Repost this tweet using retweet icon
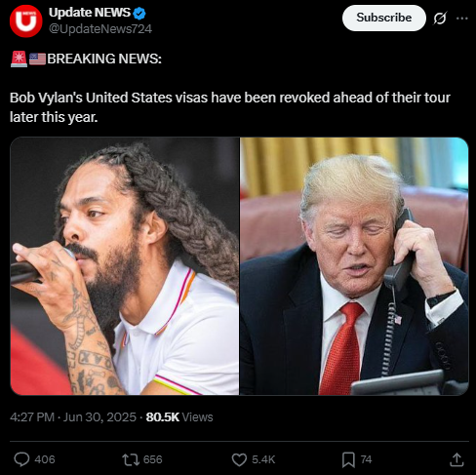This screenshot has width=476, height=475. click(x=131, y=459)
